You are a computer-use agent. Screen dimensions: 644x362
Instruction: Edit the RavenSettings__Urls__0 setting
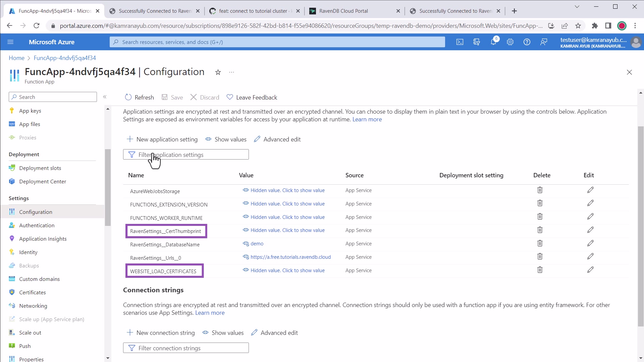click(590, 256)
